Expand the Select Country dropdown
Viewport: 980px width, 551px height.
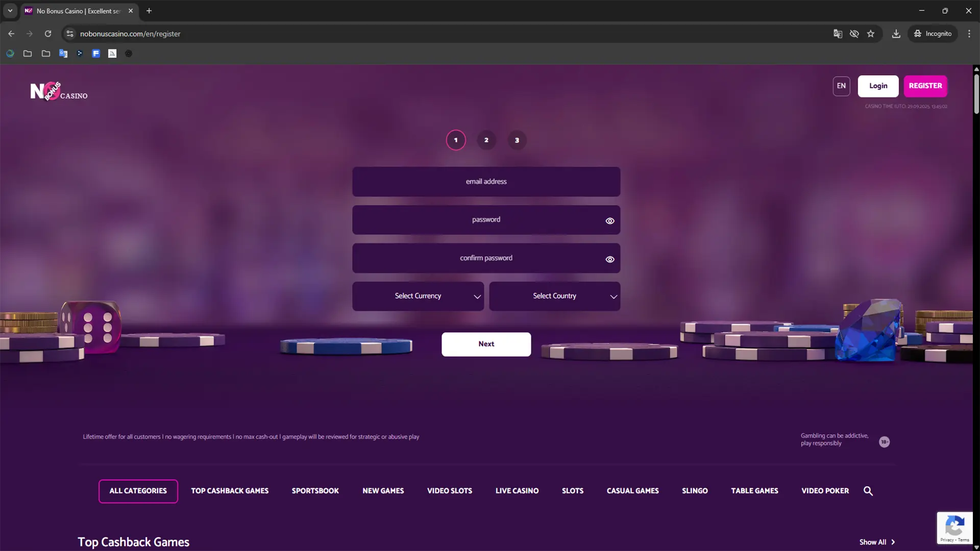coord(554,296)
